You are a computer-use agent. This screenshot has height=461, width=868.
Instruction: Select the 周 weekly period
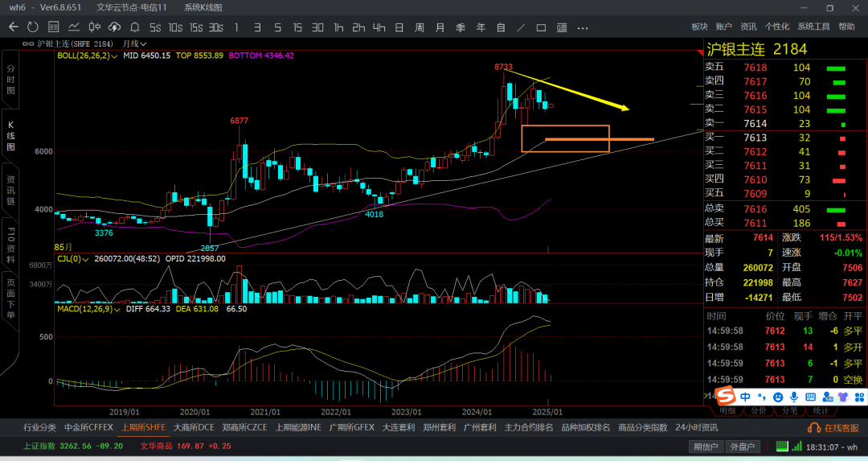point(419,27)
